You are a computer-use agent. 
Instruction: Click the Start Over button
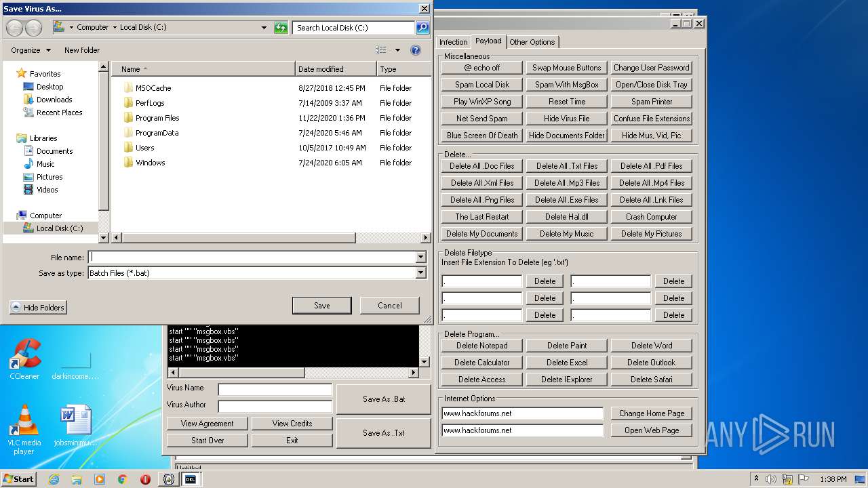tap(208, 441)
